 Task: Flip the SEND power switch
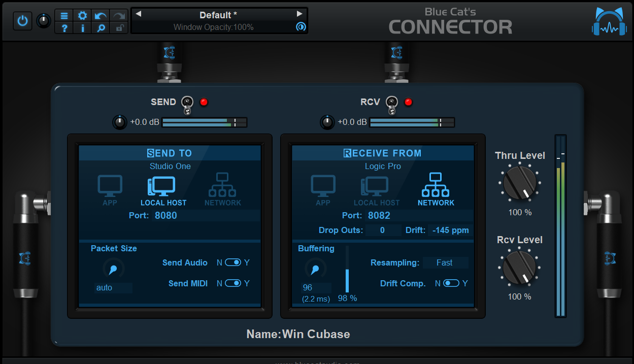tap(186, 102)
